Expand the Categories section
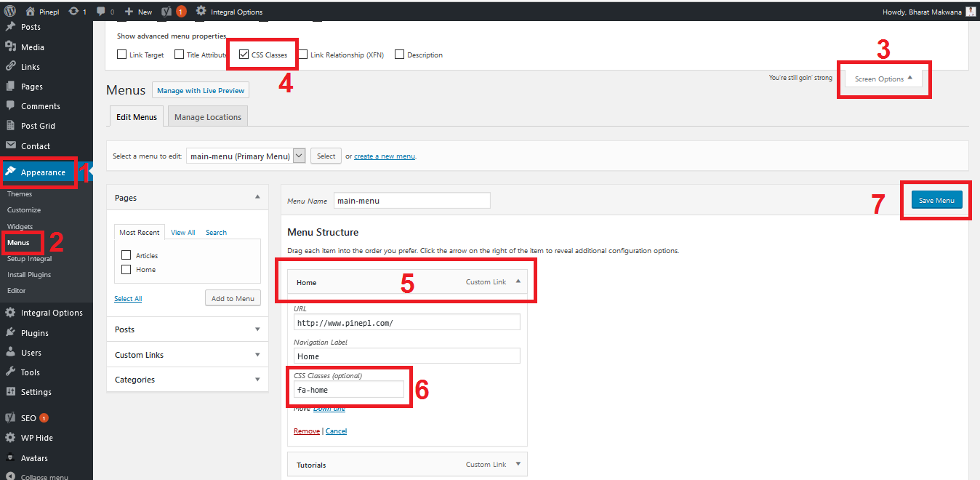 [x=257, y=379]
